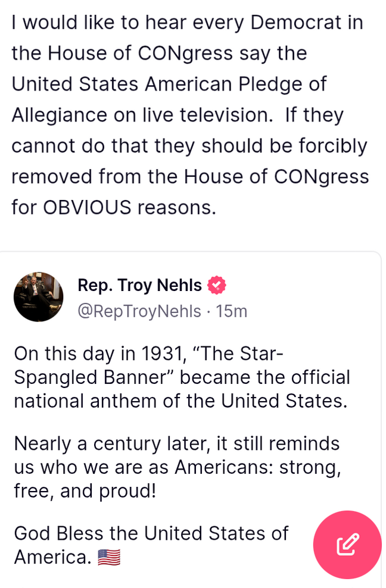Click the flag emoji after God Bless America
This screenshot has width=386, height=588.
[x=110, y=557]
